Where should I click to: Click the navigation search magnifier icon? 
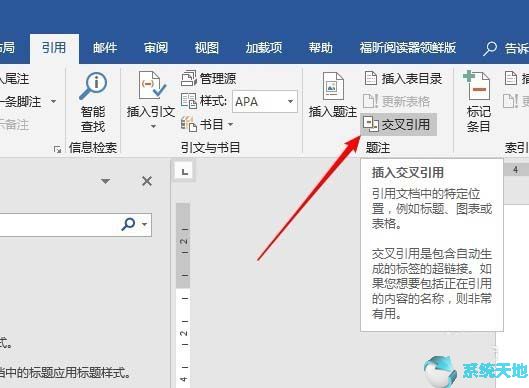point(128,224)
